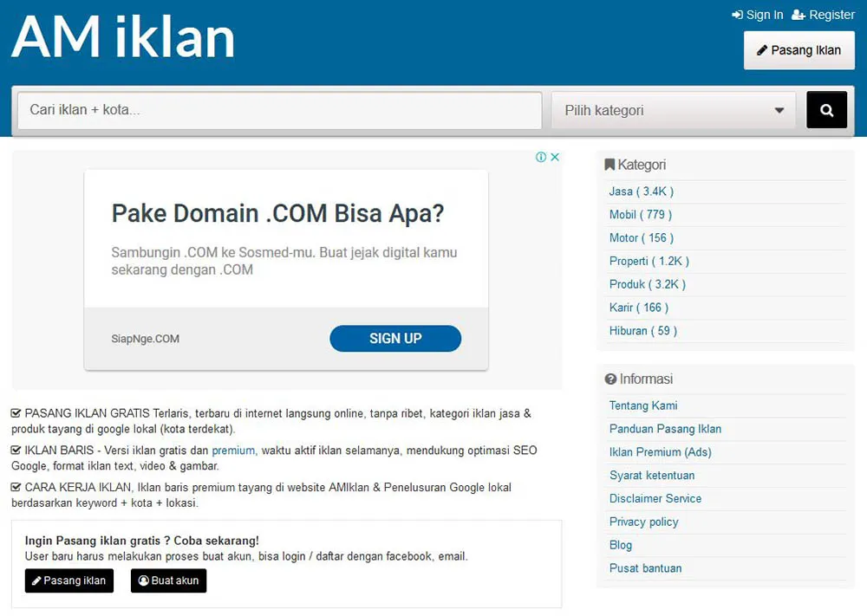
Task: Click the bookmark icon beside Kategori
Action: (x=610, y=165)
